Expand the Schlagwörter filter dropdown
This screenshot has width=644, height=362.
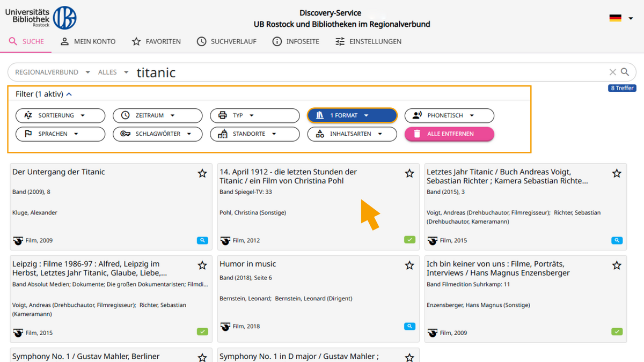157,134
